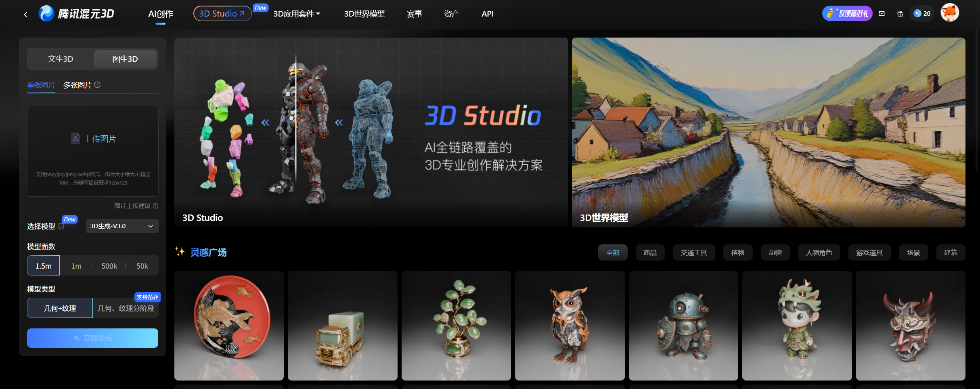Open the owl model thumbnail
Image resolution: width=980 pixels, height=389 pixels.
(x=570, y=326)
